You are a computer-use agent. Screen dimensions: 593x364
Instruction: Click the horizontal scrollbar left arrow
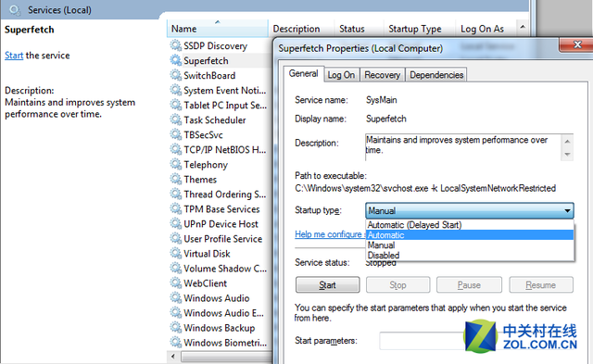[173, 356]
